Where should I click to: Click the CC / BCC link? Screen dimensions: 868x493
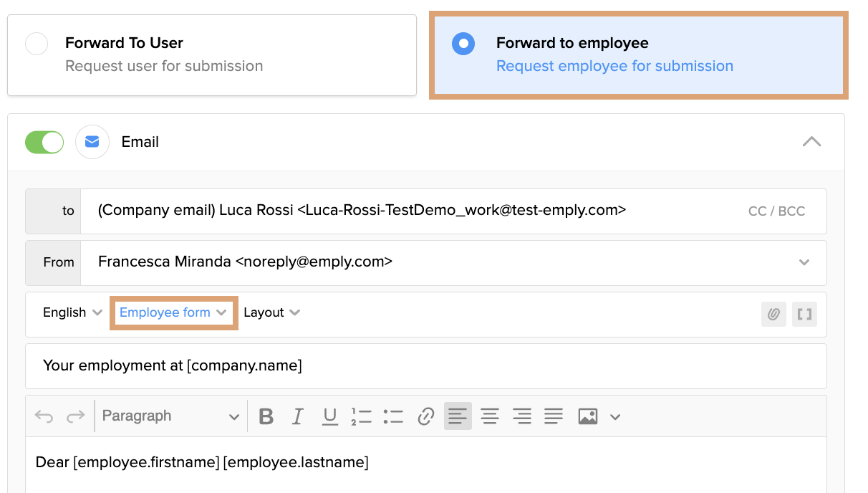(x=776, y=211)
